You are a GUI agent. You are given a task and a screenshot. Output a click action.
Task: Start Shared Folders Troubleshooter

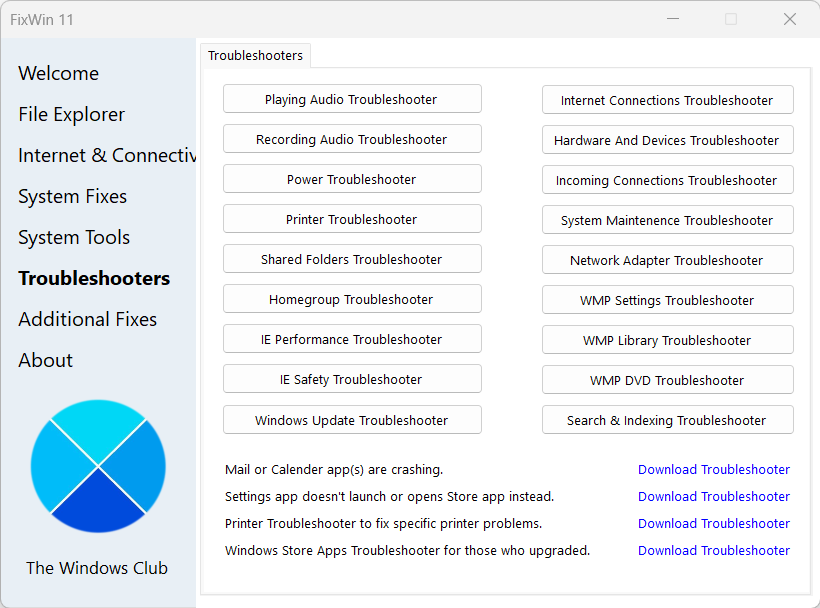pos(352,259)
